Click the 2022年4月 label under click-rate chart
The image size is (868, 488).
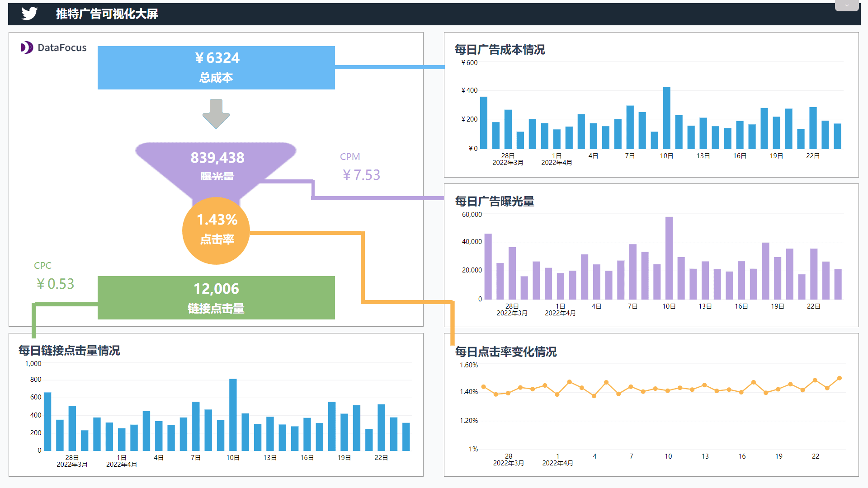tap(558, 463)
